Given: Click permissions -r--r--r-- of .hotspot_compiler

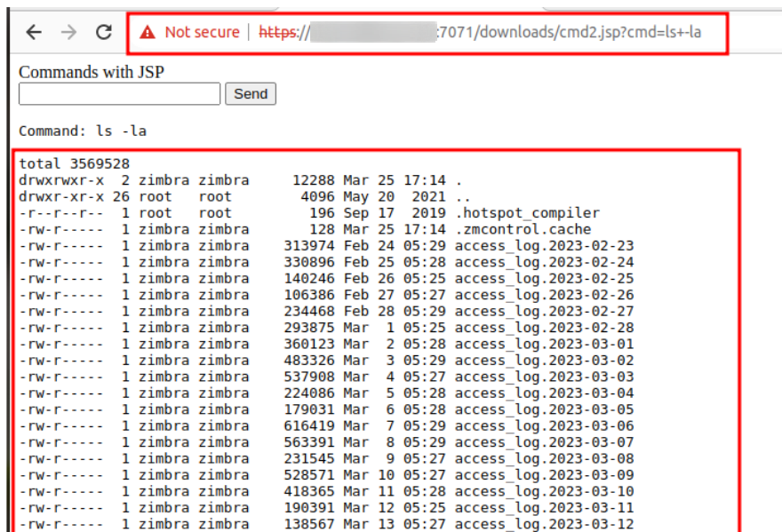Looking at the screenshot, I should [x=61, y=213].
